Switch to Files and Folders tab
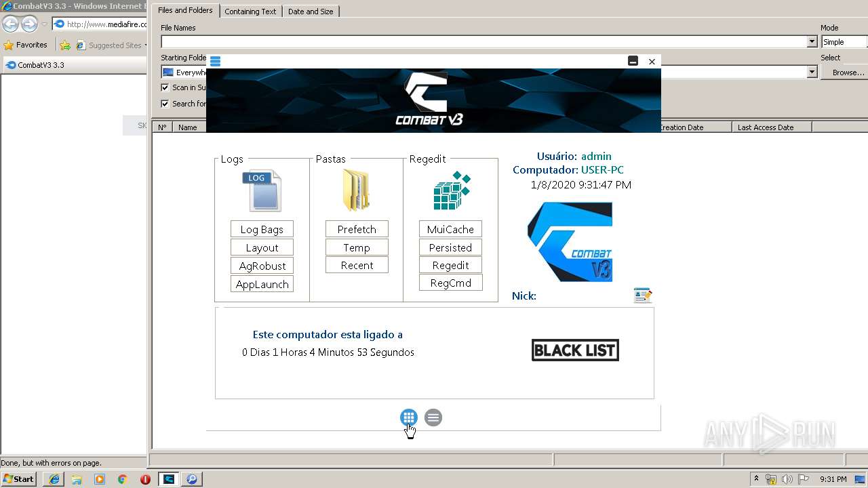This screenshot has height=488, width=868. point(185,10)
